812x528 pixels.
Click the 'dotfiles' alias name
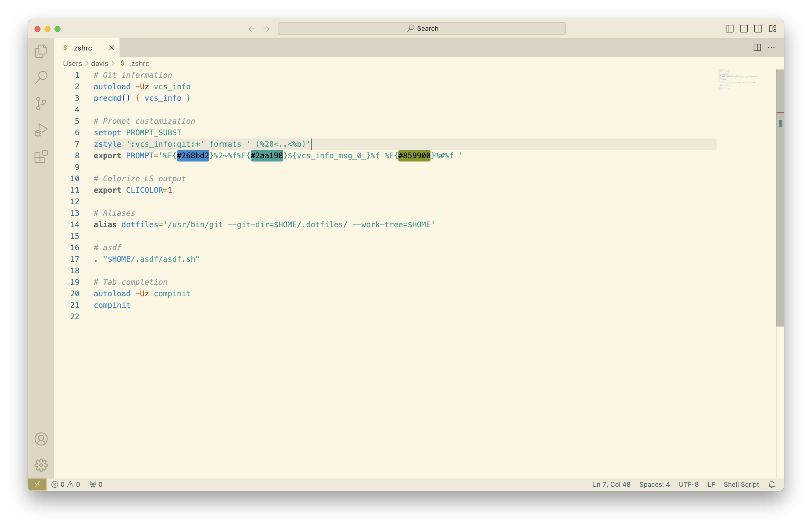(139, 224)
